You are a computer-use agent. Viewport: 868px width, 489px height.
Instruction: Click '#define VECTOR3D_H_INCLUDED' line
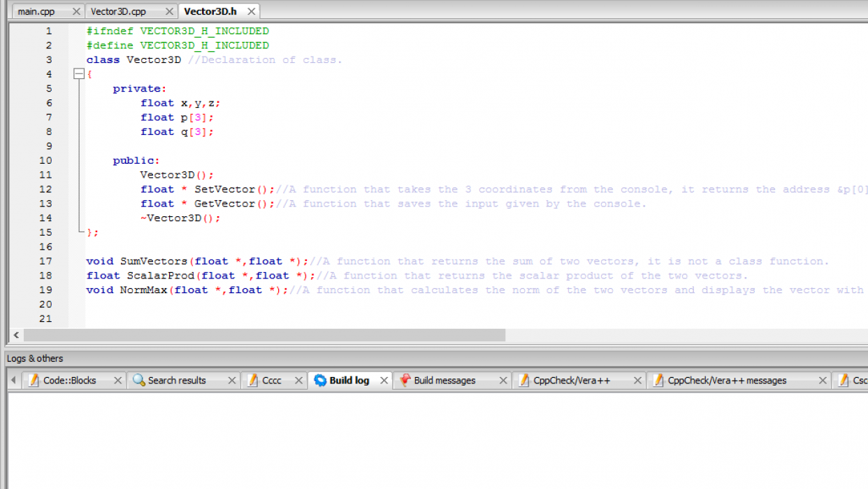(x=178, y=45)
